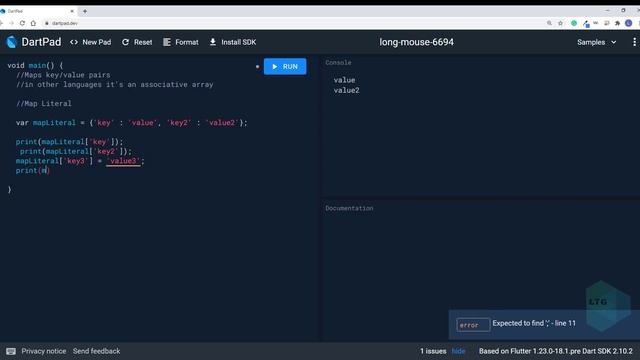The image size is (640, 360).
Task: Open the three-dot overflow menu
Action: pyautogui.click(x=634, y=42)
